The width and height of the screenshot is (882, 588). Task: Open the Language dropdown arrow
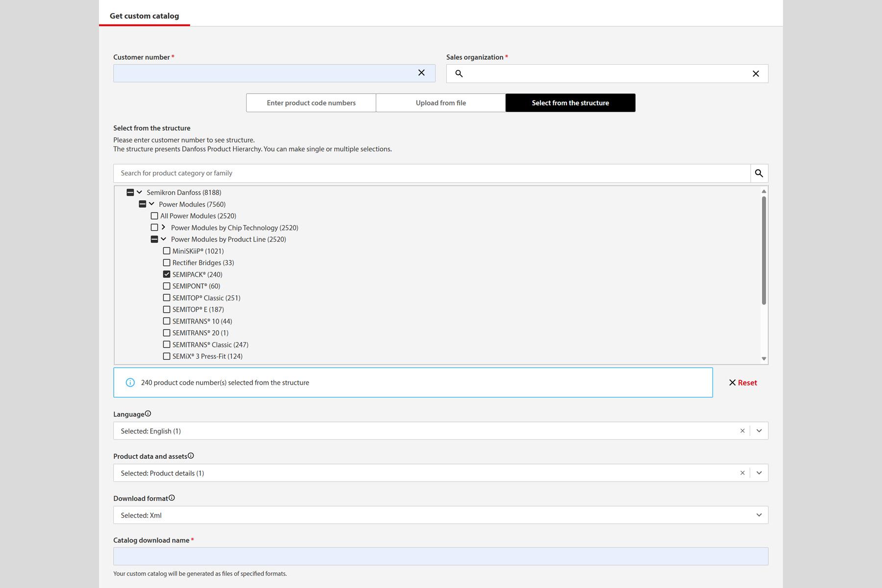tap(759, 431)
